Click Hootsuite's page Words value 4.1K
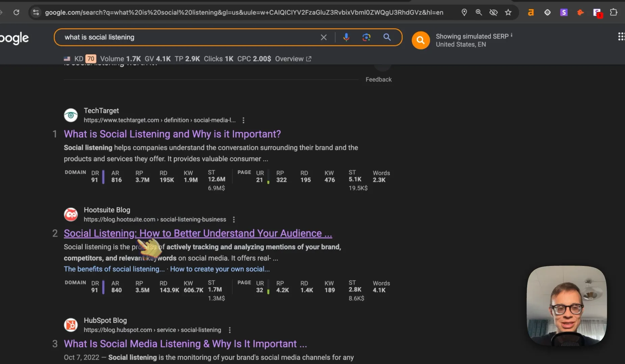625x364 pixels. pos(379,290)
